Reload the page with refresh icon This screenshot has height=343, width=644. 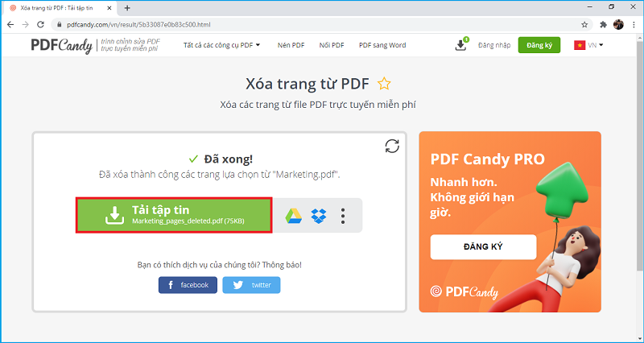(x=40, y=25)
